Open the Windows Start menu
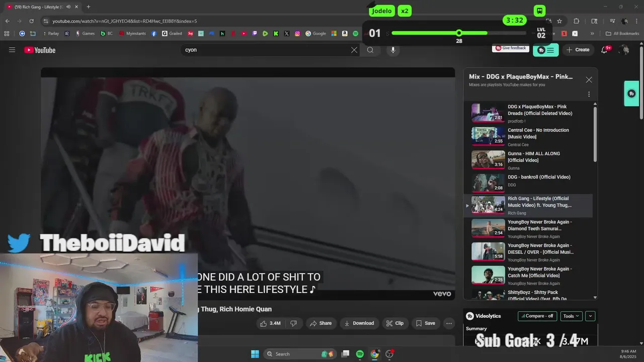644x362 pixels. click(x=255, y=354)
